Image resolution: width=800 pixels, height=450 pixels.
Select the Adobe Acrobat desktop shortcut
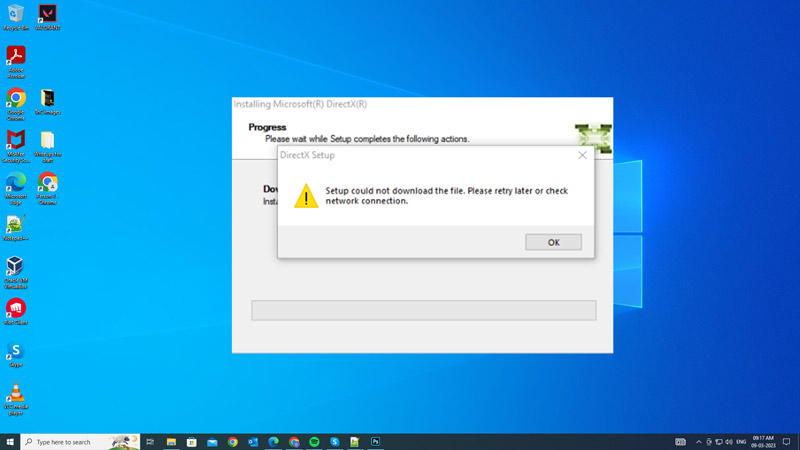point(16,62)
